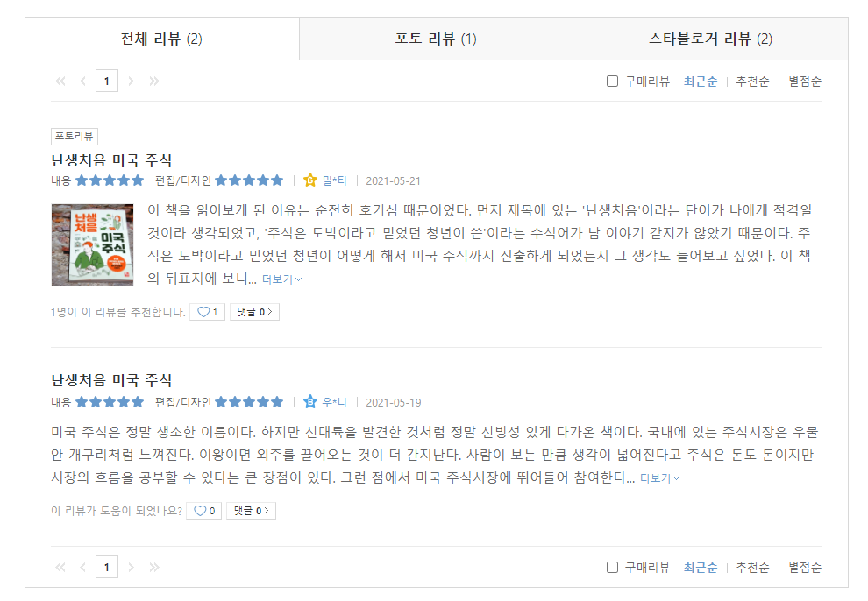Check the 구매리뷰 checkbox at the bottom

point(611,566)
